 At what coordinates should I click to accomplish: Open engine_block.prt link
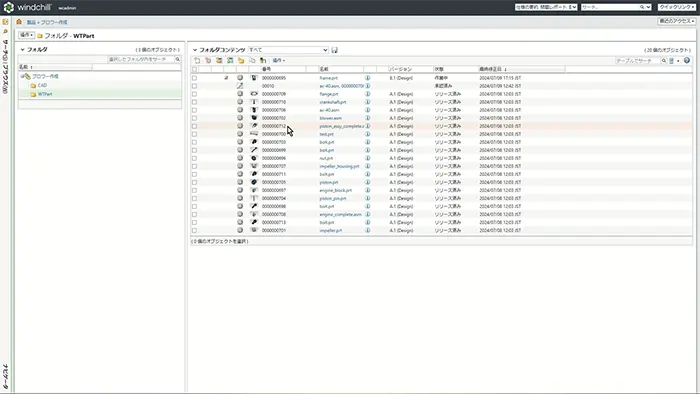(336, 191)
